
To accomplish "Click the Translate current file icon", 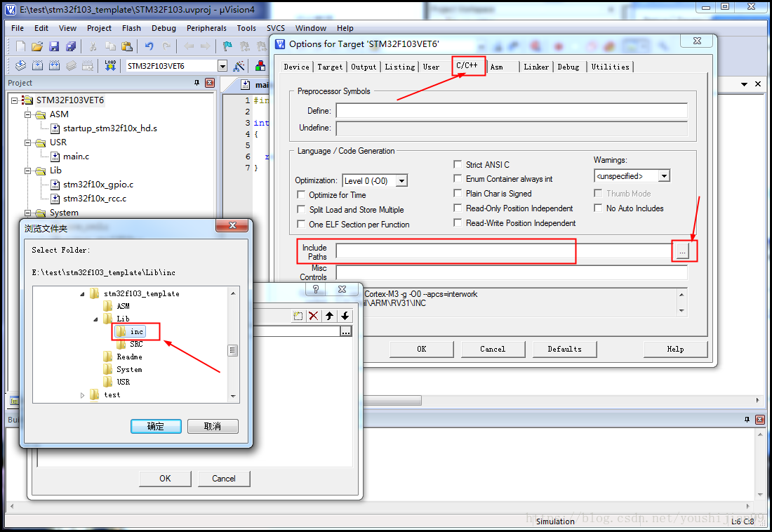I will click(20, 65).
